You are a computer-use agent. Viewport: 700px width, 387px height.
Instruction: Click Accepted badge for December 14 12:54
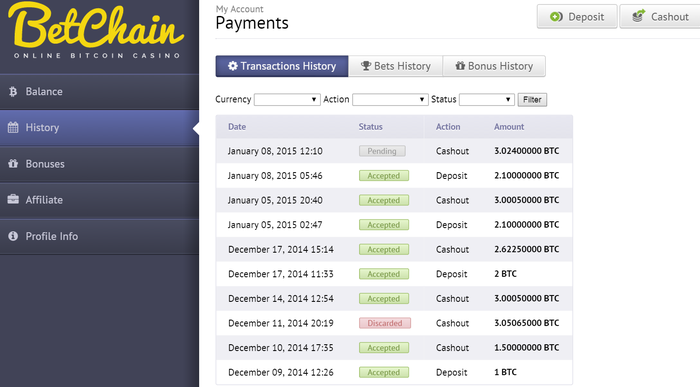pos(384,298)
